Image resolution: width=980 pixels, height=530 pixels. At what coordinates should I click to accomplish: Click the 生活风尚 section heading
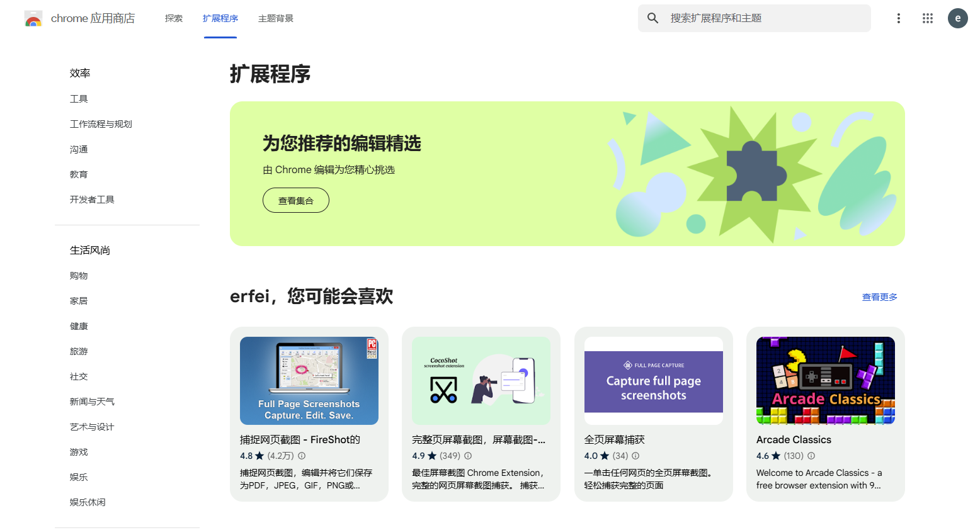[90, 250]
